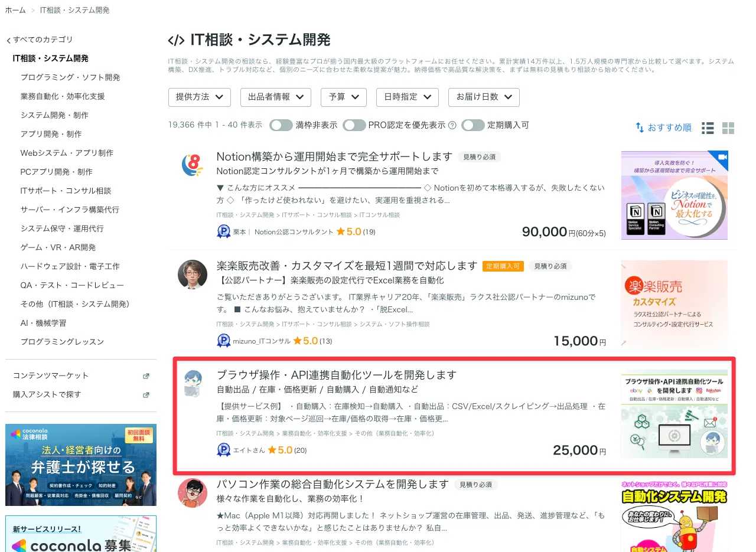This screenshot has width=756, height=552.
Task: Click the Notion seller's number 8 avatar
Action: [x=192, y=165]
